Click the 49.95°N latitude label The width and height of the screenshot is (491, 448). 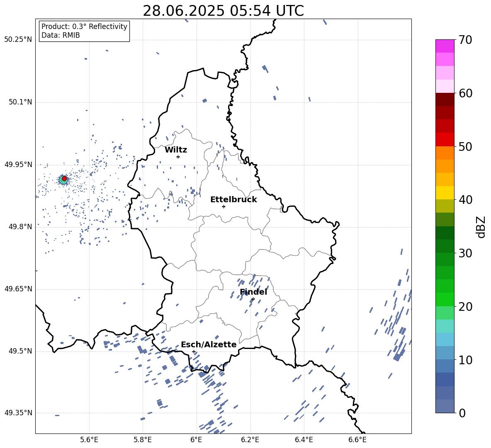pyautogui.click(x=18, y=165)
